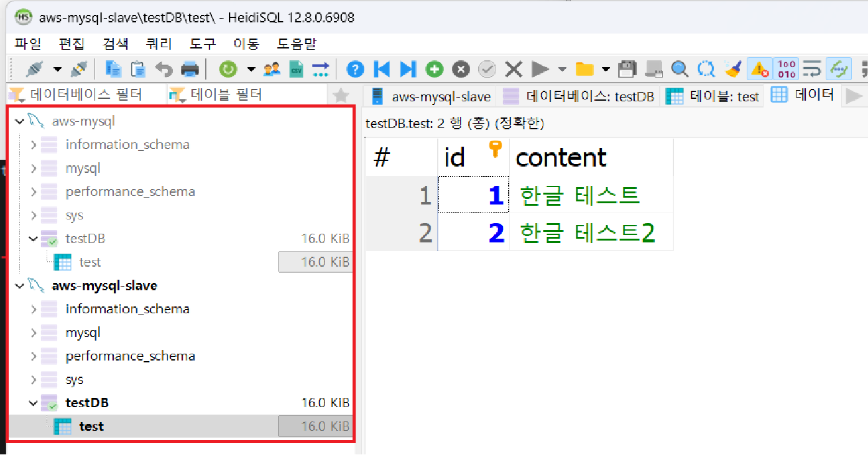Screen dimensions: 868x455
Task: Select the test table under aws-mysql testDB
Action: click(x=90, y=262)
